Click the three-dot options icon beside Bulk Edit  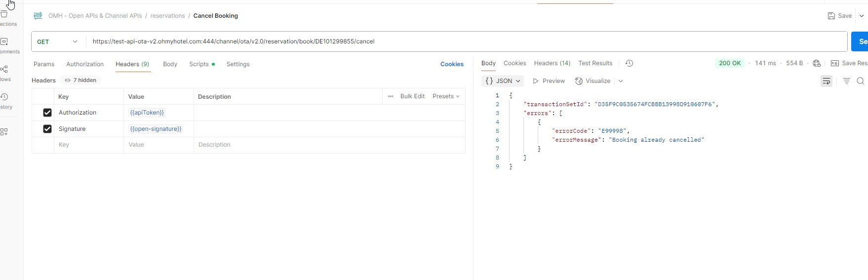(x=391, y=96)
